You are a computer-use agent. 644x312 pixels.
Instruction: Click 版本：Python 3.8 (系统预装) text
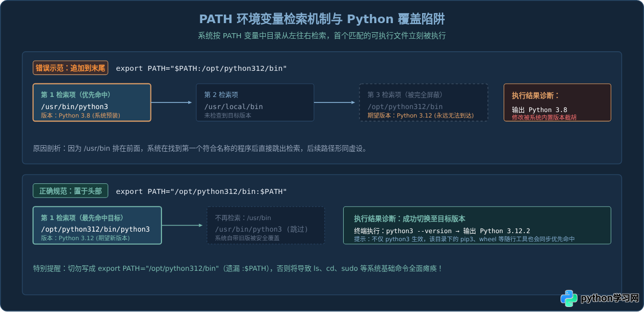[80, 116]
